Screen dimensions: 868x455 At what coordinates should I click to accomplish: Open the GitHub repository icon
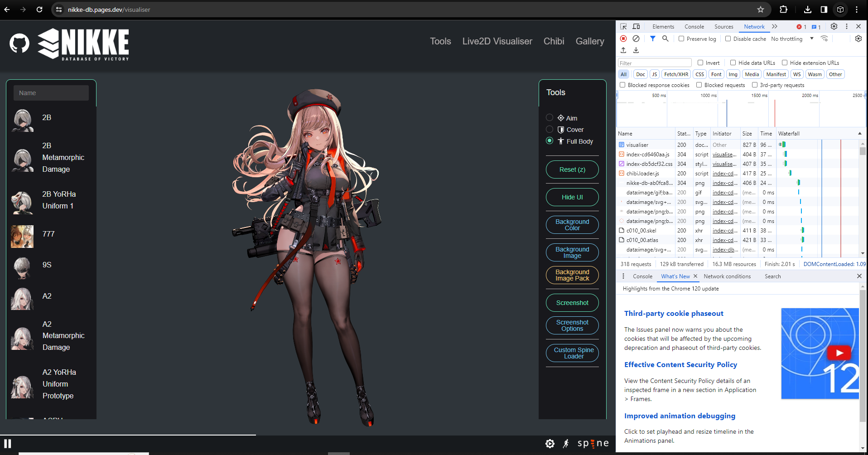click(x=19, y=44)
